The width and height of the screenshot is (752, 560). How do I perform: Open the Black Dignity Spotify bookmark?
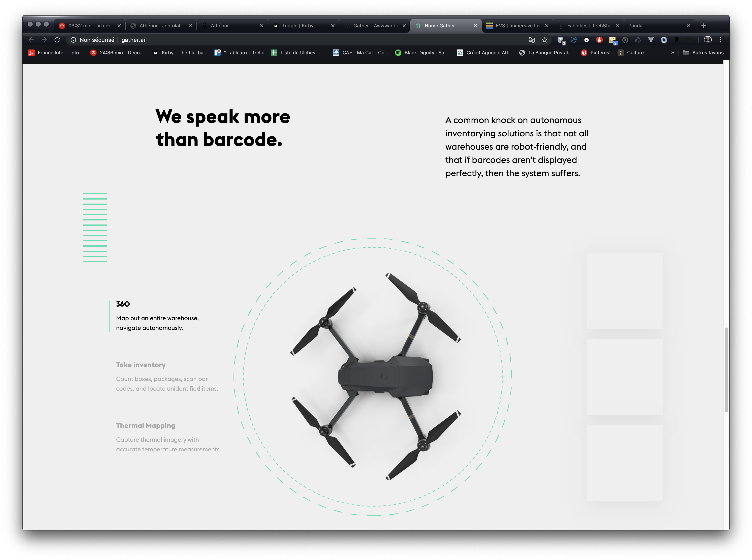[422, 53]
